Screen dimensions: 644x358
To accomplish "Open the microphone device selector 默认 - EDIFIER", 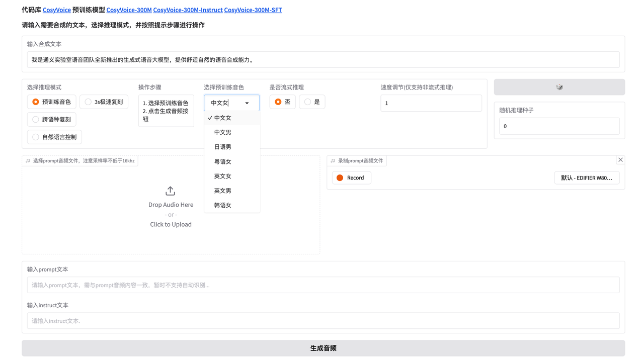I will 587,177.
